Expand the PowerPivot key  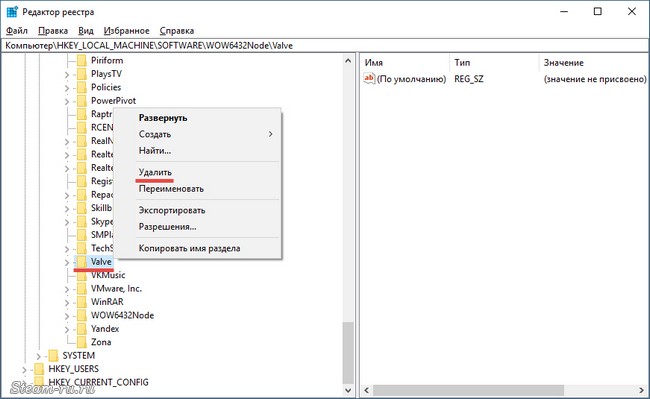[x=67, y=101]
